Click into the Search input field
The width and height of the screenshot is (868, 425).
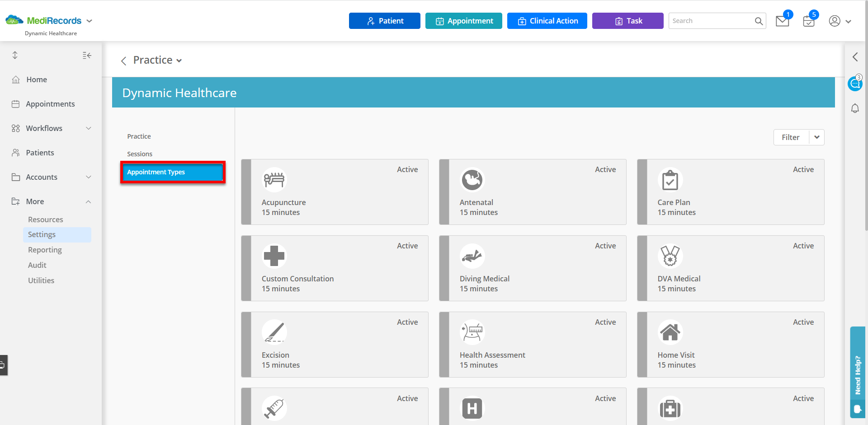tap(711, 21)
